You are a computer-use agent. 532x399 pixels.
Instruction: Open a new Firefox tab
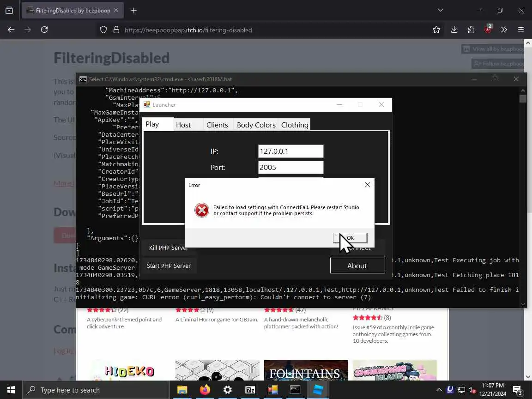pos(133,11)
